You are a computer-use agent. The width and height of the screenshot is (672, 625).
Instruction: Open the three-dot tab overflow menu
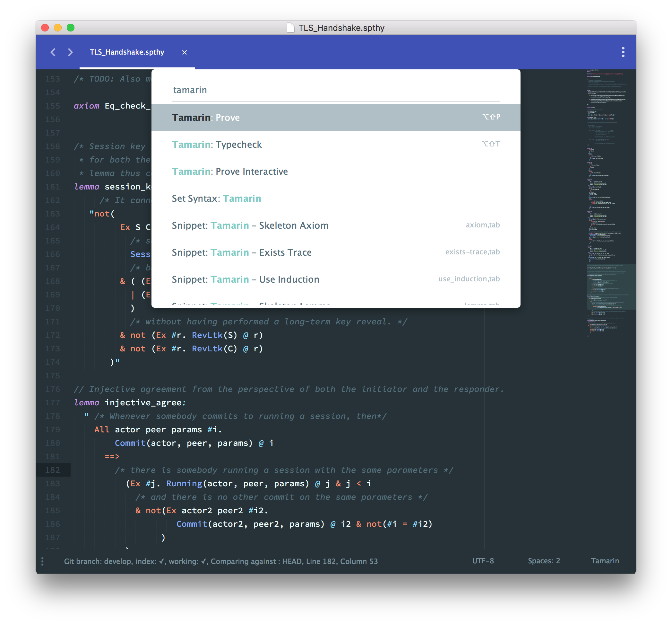[x=623, y=52]
